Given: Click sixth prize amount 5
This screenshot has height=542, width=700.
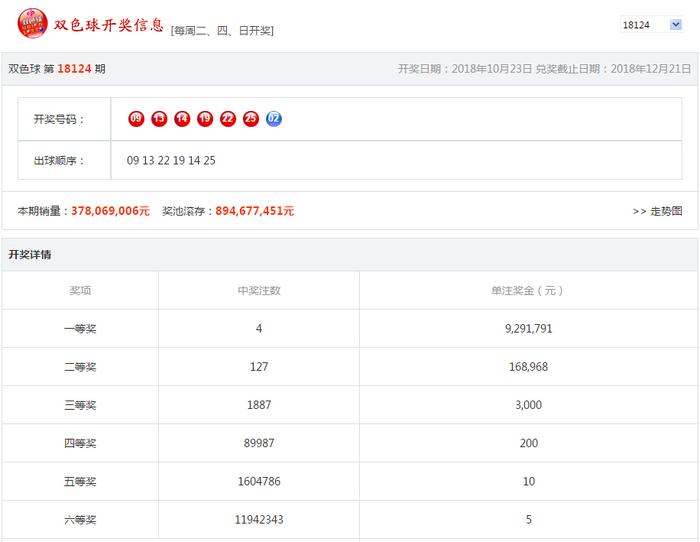Looking at the screenshot, I should pyautogui.click(x=529, y=520).
